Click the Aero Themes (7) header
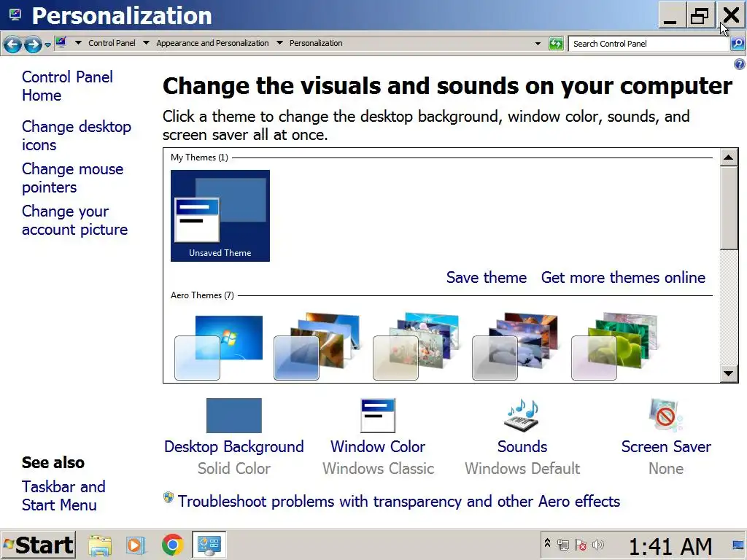 [x=202, y=295]
